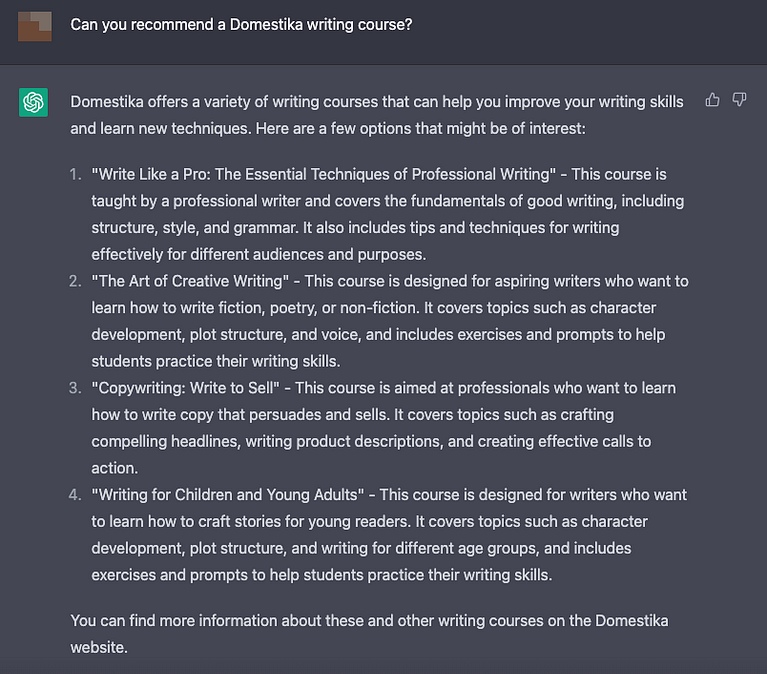Click "Writing for Children and Young Adults" title
Viewport: 767px width, 674px height.
(x=227, y=494)
